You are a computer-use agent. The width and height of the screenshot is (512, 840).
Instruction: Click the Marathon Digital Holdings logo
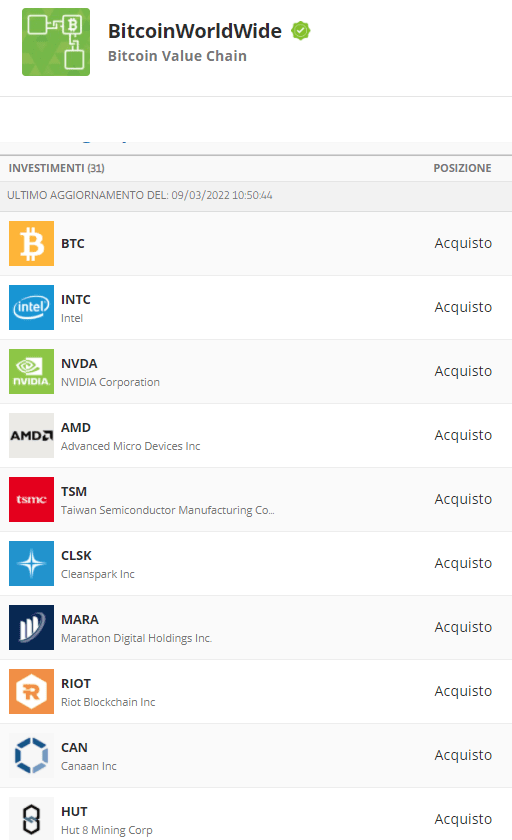tap(32, 627)
